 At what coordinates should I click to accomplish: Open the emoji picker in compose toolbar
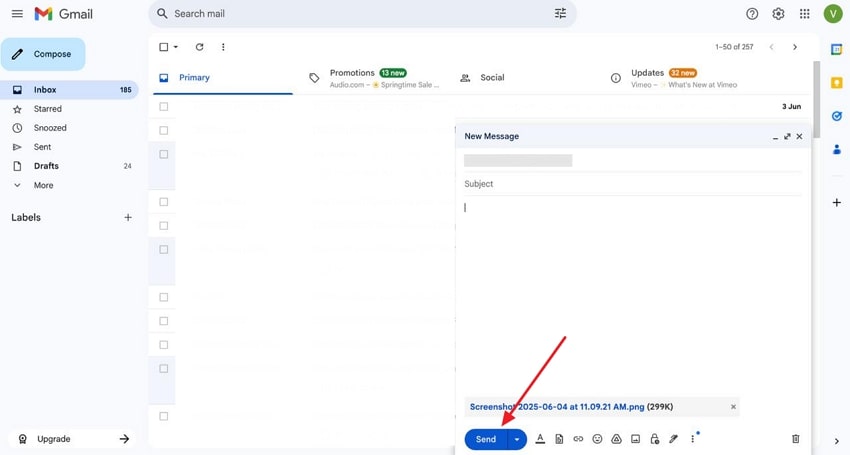pos(597,439)
